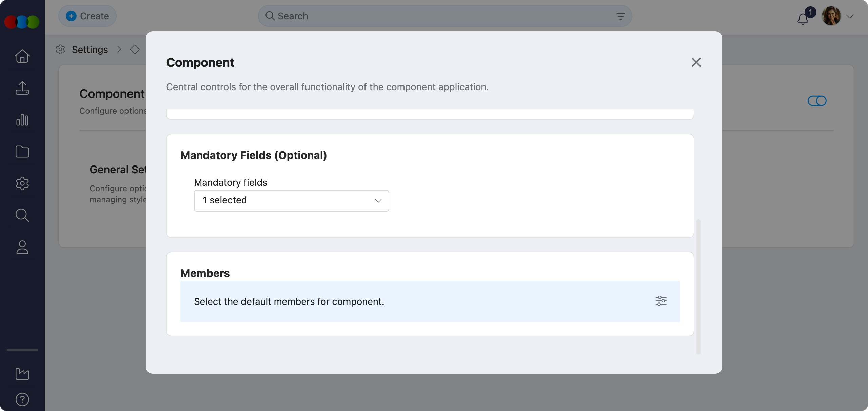Open the settings gear in sidebar
This screenshot has width=868, height=411.
(22, 183)
